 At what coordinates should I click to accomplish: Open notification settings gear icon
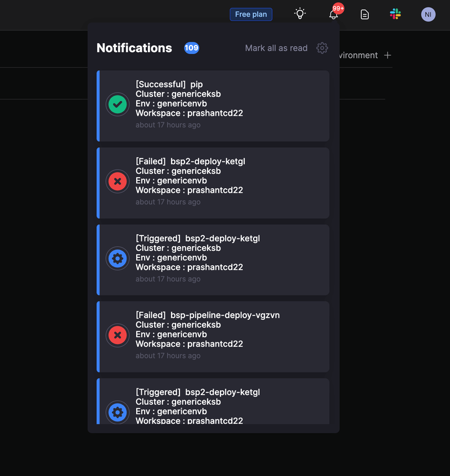point(322,48)
